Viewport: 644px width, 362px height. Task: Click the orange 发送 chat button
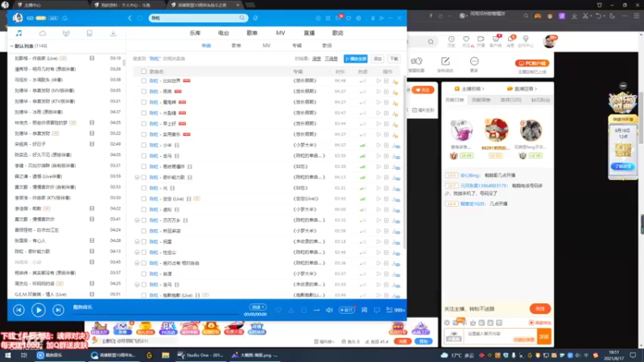tap(544, 336)
